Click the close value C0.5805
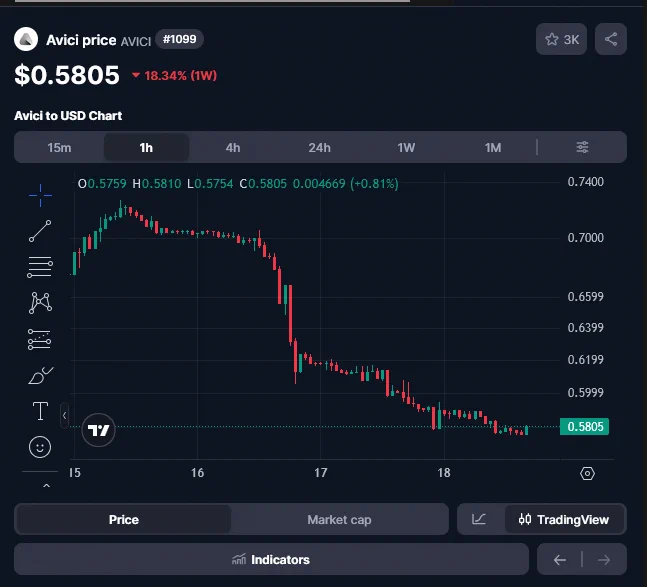 coord(263,184)
